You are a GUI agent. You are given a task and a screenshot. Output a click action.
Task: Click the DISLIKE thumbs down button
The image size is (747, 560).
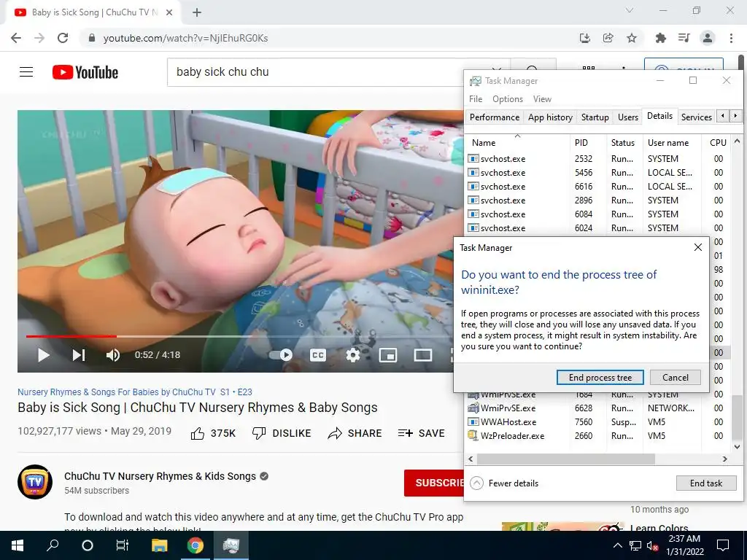point(282,433)
